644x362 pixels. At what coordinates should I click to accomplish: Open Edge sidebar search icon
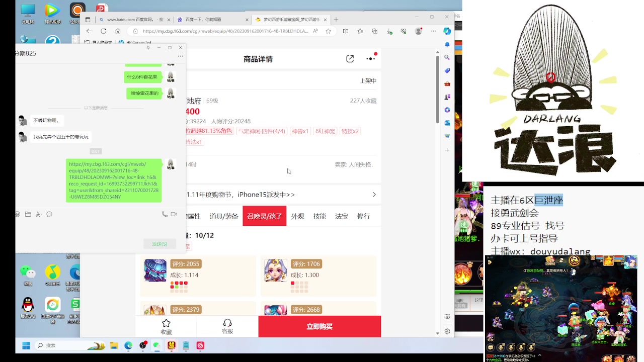tap(447, 58)
